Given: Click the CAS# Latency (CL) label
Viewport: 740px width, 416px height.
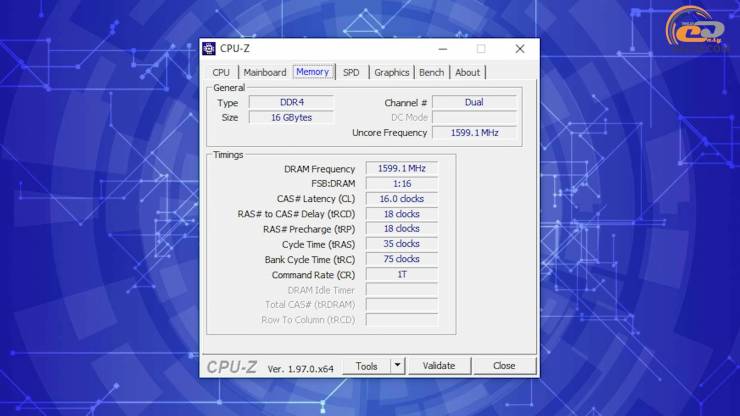Looking at the screenshot, I should point(316,199).
